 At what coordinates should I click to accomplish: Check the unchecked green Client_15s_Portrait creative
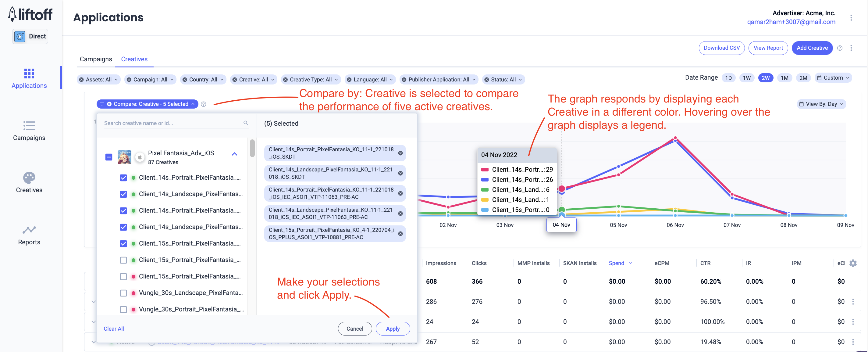(x=123, y=260)
